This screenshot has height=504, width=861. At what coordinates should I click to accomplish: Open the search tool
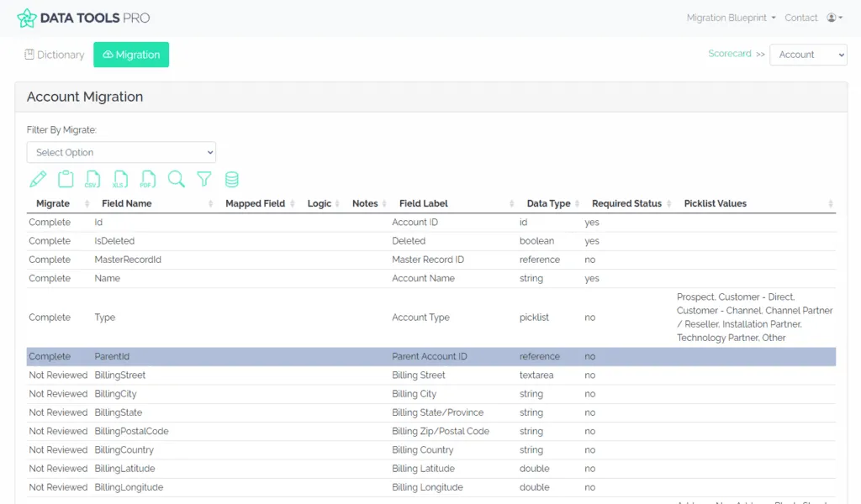pos(177,179)
